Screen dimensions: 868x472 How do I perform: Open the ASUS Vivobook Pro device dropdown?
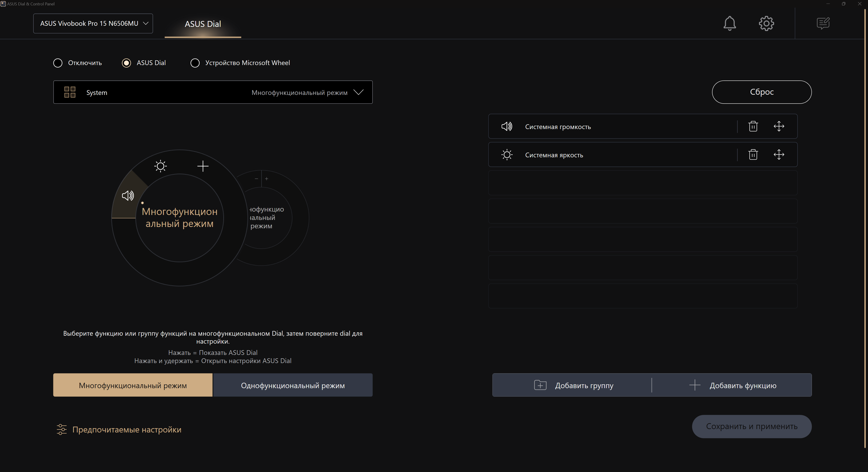click(x=93, y=23)
